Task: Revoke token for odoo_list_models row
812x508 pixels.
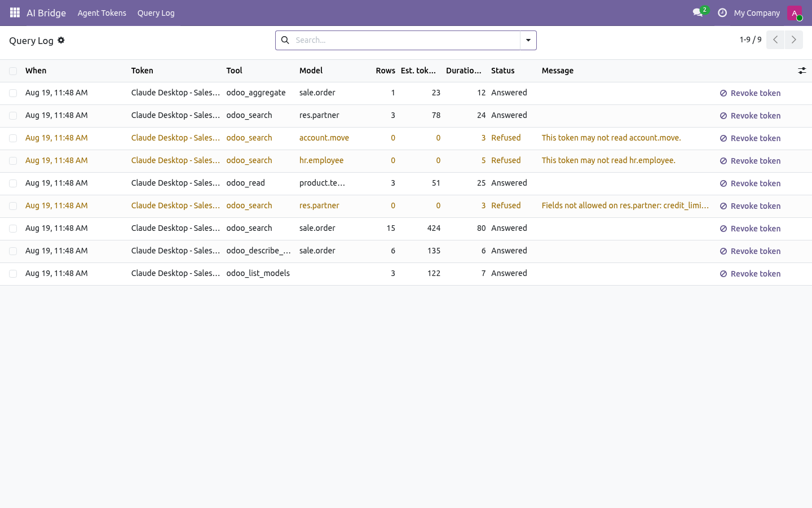Action: (x=750, y=274)
